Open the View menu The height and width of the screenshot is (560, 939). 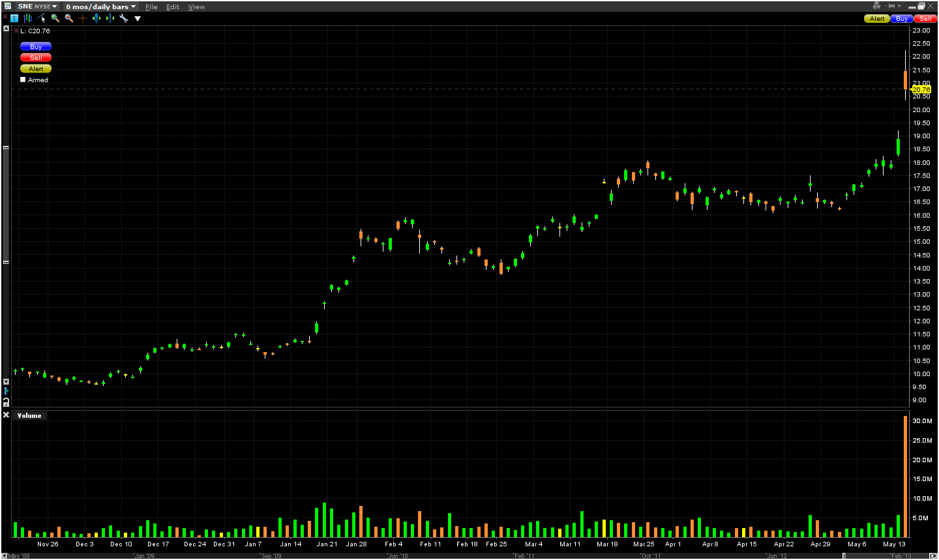tap(196, 7)
